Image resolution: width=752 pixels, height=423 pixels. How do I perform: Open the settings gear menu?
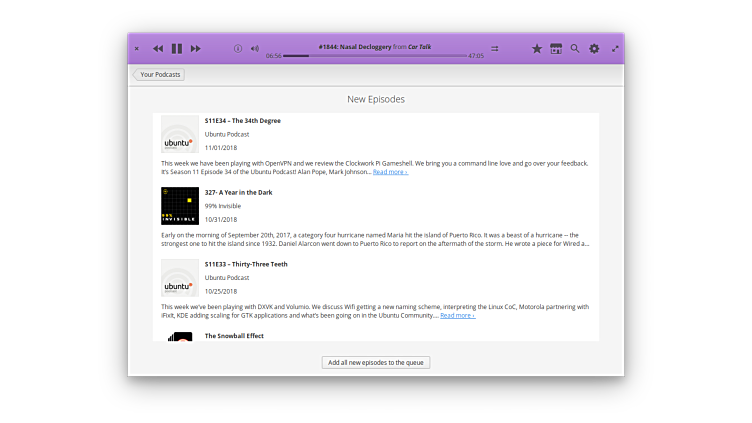tap(594, 48)
